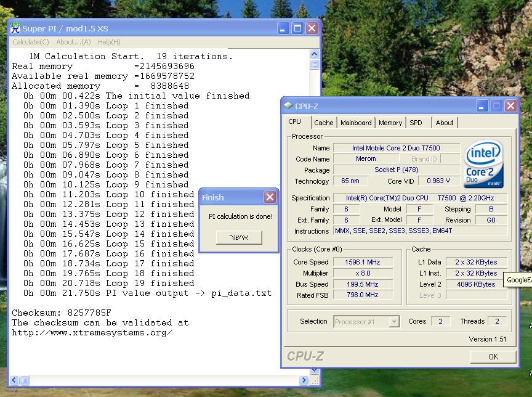Switch to the Mainboard tab in CPU-Z
Image resolution: width=532 pixels, height=397 pixels.
pyautogui.click(x=356, y=123)
